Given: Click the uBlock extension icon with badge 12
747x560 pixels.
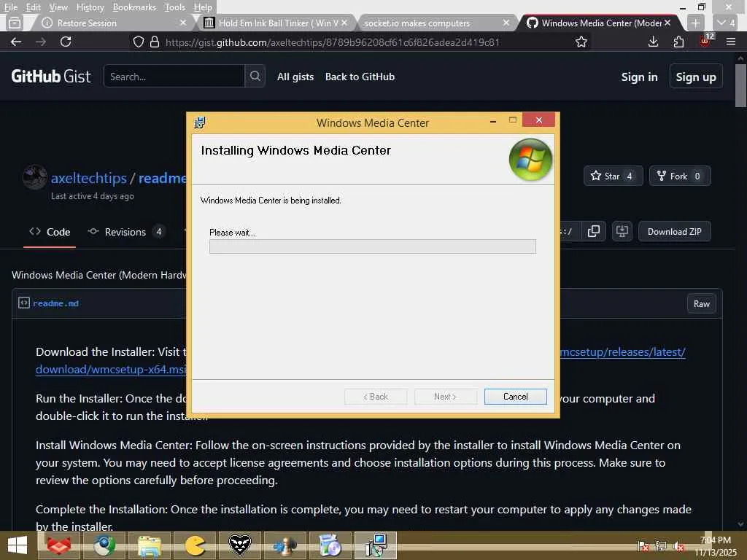Looking at the screenshot, I should [x=706, y=41].
